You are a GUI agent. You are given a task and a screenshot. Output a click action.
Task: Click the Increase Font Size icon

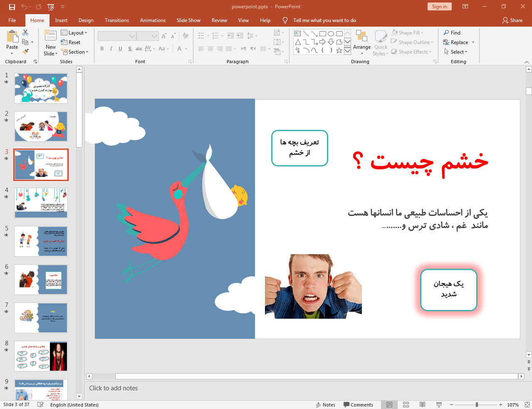tap(163, 36)
